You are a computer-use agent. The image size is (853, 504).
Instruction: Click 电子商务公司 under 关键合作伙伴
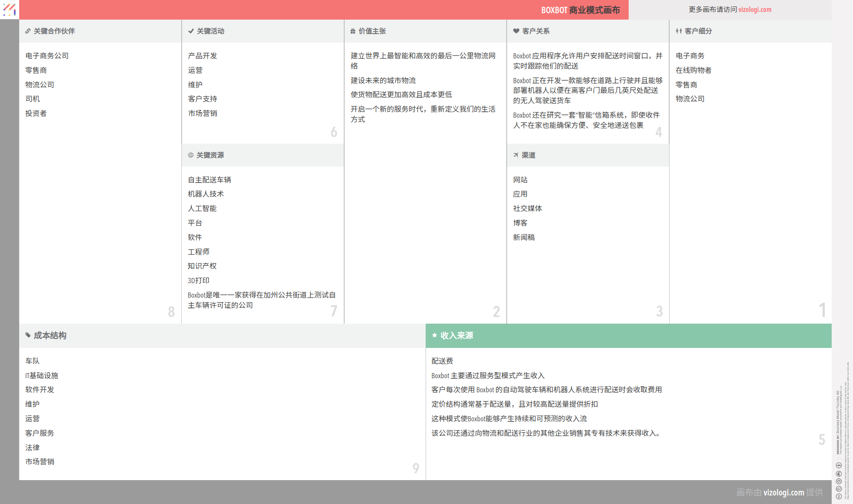47,56
